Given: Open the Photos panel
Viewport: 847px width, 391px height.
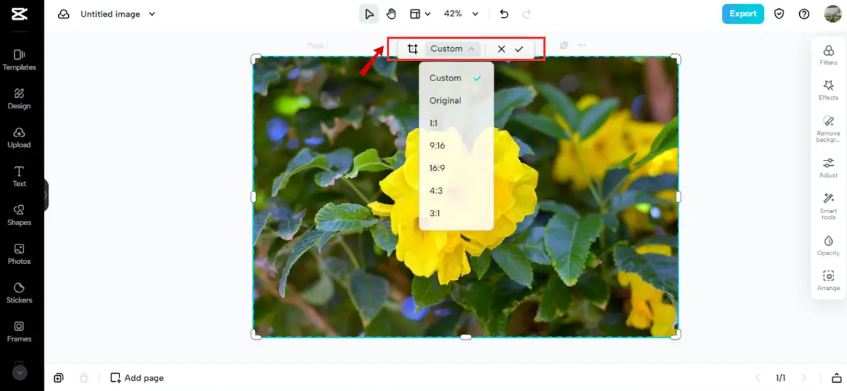Looking at the screenshot, I should (x=19, y=254).
